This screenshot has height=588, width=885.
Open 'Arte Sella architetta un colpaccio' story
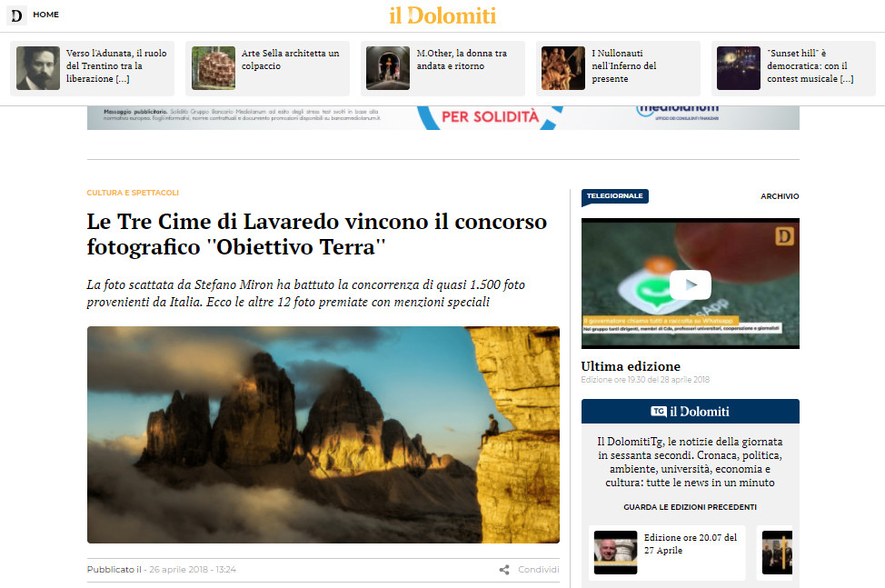coord(290,60)
